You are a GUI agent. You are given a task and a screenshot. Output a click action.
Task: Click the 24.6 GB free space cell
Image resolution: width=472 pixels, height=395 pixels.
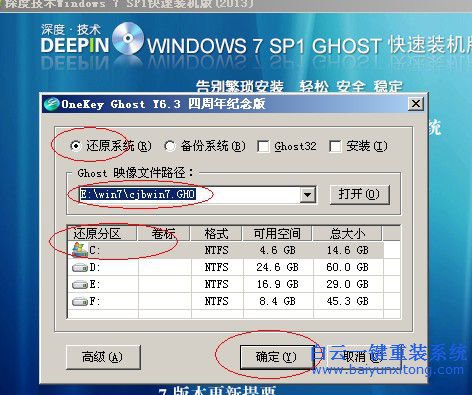click(277, 267)
